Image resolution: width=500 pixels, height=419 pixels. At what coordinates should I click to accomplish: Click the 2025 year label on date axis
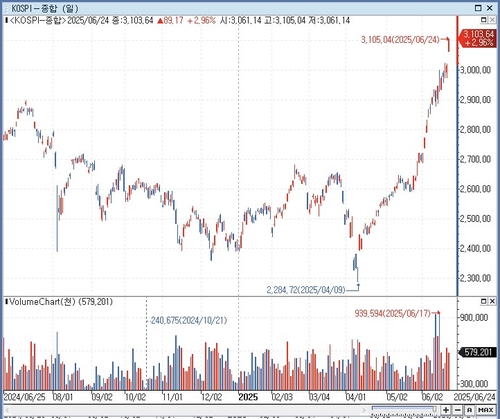point(248,397)
